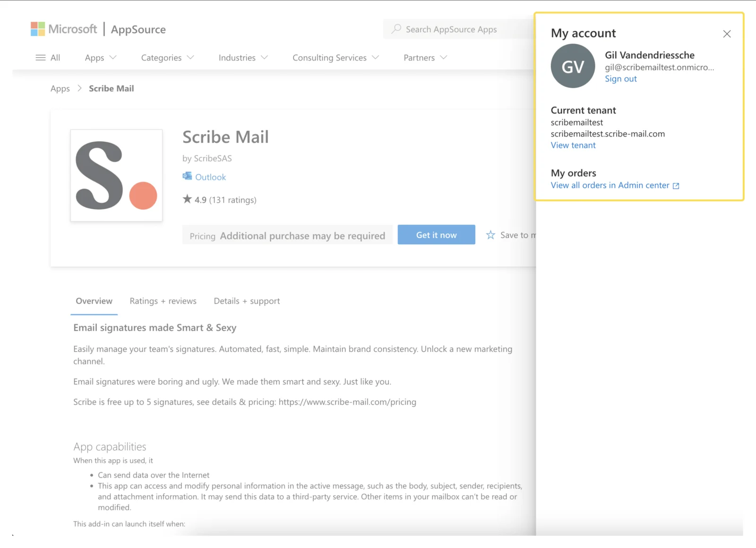
Task: Click the My orders heading
Action: click(x=573, y=173)
